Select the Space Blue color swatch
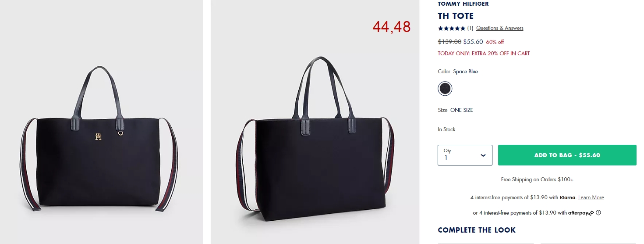The image size is (644, 244). pyautogui.click(x=445, y=89)
